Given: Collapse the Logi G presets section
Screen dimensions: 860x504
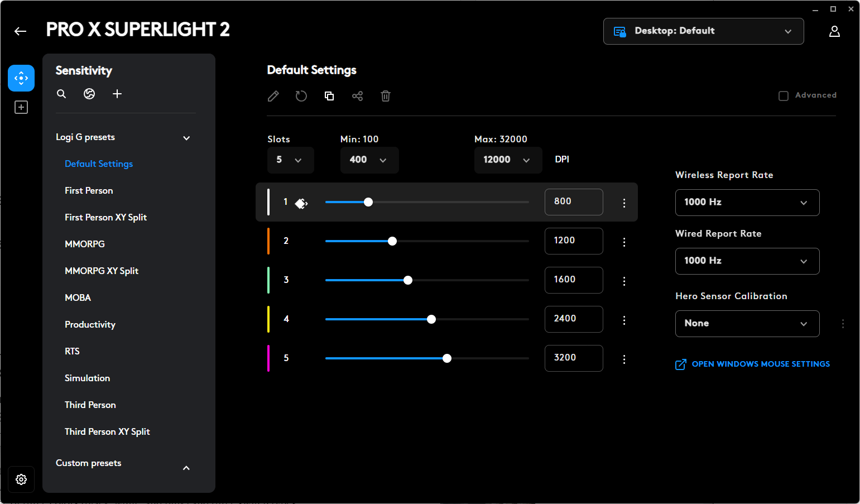Looking at the screenshot, I should point(186,138).
